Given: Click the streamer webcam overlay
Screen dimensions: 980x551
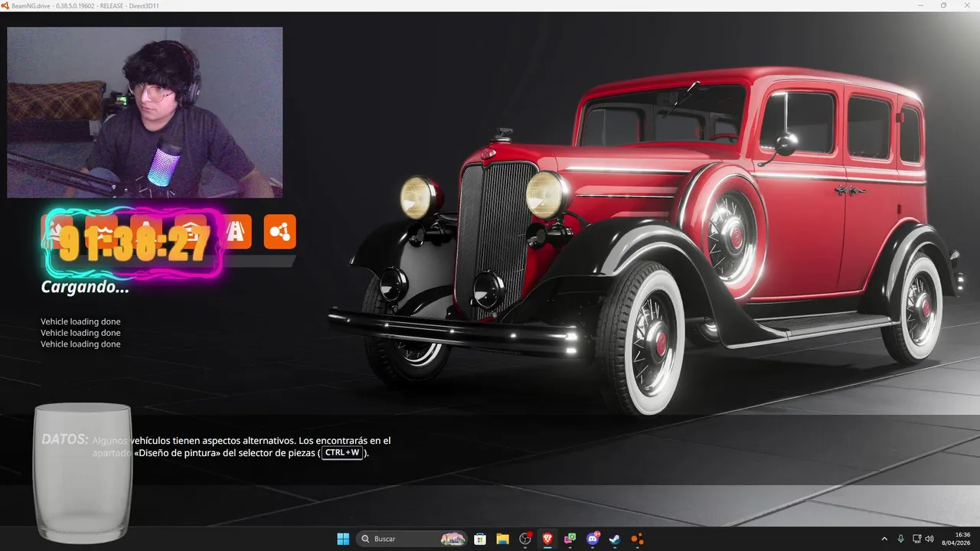Looking at the screenshot, I should [145, 112].
